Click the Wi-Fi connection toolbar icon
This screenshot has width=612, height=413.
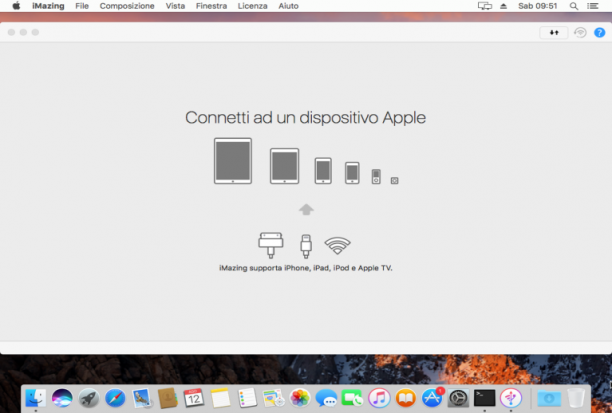click(580, 32)
